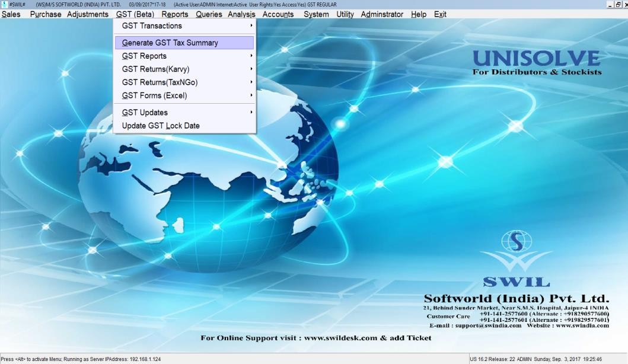Open the System menu
The width and height of the screenshot is (628, 364).
(316, 14)
